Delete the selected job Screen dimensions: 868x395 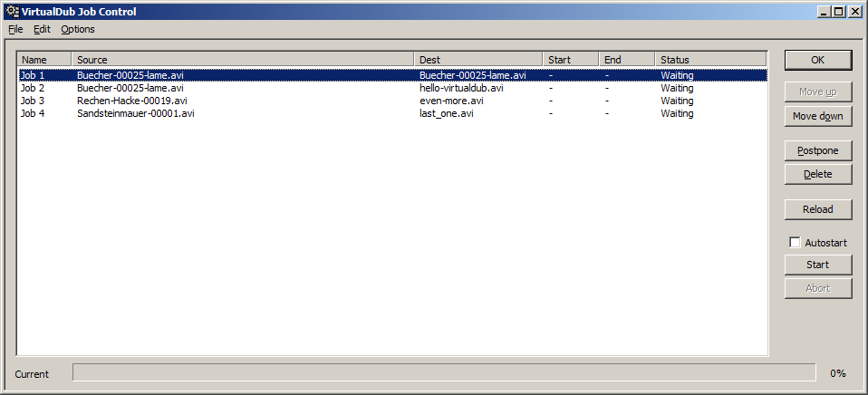[x=817, y=174]
